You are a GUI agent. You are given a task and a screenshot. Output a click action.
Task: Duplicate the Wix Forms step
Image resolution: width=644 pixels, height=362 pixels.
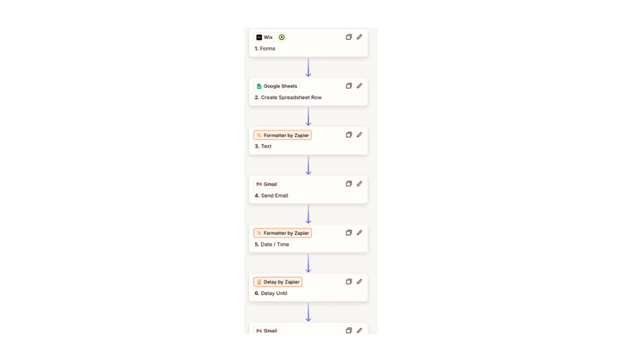pos(348,37)
